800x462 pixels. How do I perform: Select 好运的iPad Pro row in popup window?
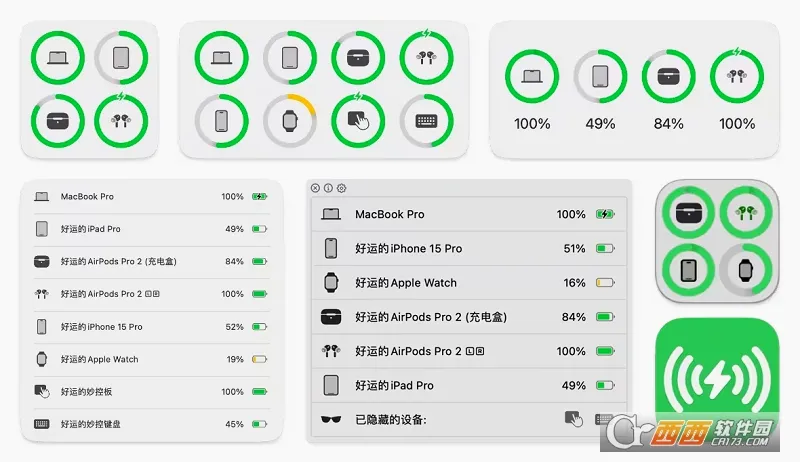pyautogui.click(x=469, y=385)
